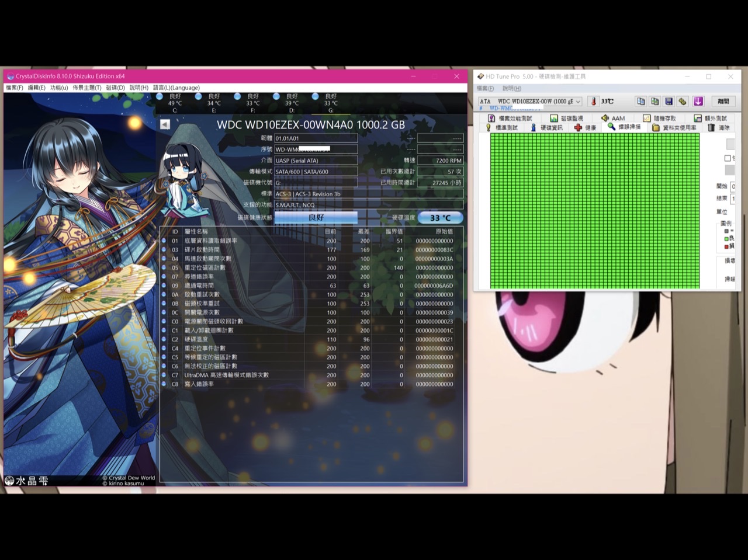Click the thermometer temperature icon in HD Tune
This screenshot has height=560, width=748.
[593, 102]
